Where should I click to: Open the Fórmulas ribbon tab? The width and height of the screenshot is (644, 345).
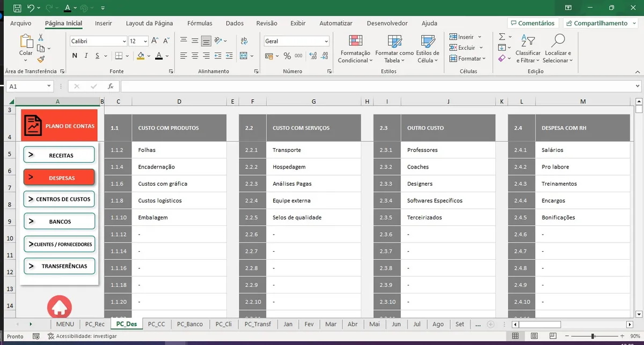coord(200,23)
